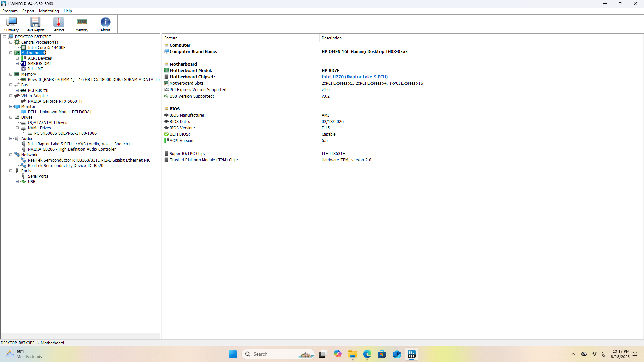Collapse the Motherboard tree node

[11, 53]
